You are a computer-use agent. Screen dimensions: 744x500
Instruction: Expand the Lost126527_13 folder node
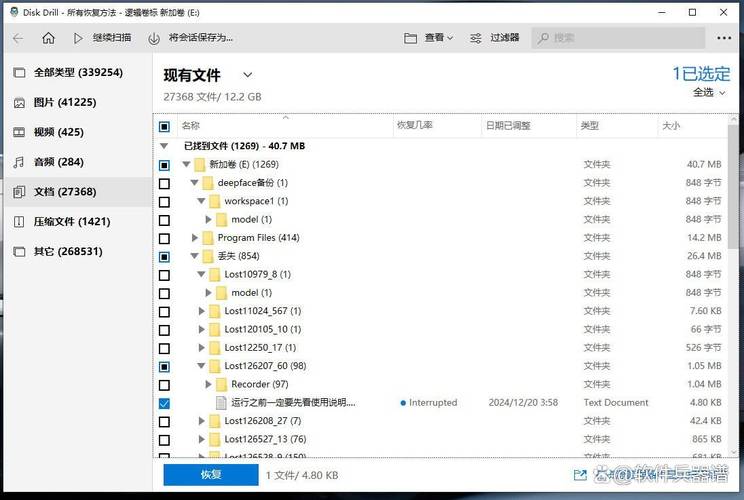(x=201, y=439)
